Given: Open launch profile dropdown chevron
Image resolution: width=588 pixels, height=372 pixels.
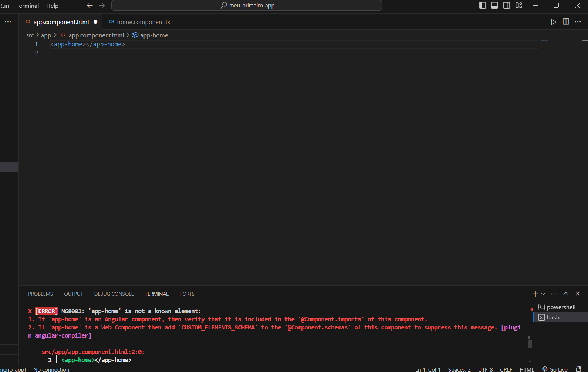Looking at the screenshot, I should tap(543, 294).
